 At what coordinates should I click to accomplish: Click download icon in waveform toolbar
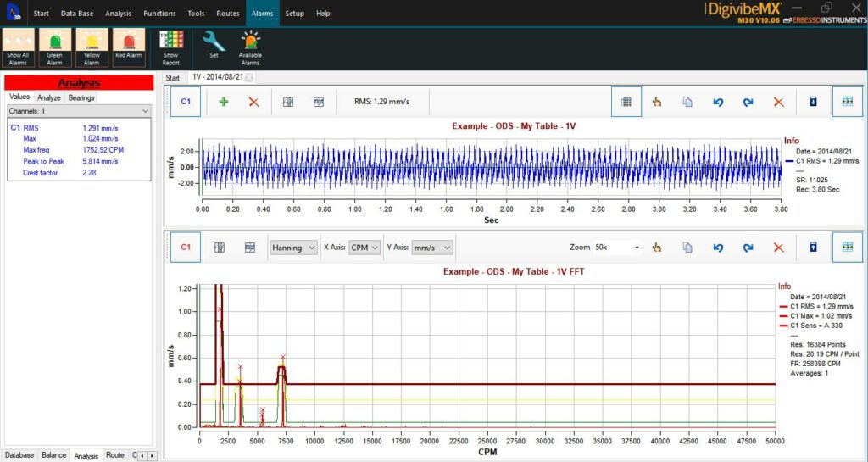813,102
